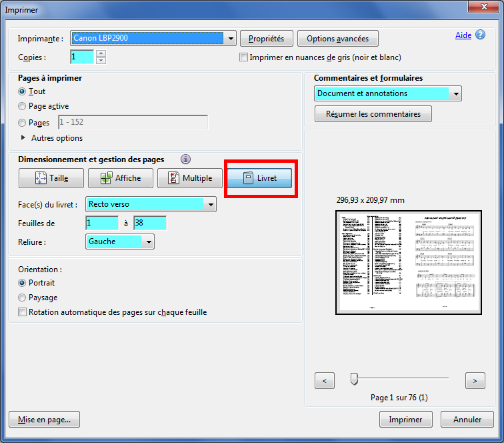Select the Page active radio button
504x443 pixels.
click(23, 106)
